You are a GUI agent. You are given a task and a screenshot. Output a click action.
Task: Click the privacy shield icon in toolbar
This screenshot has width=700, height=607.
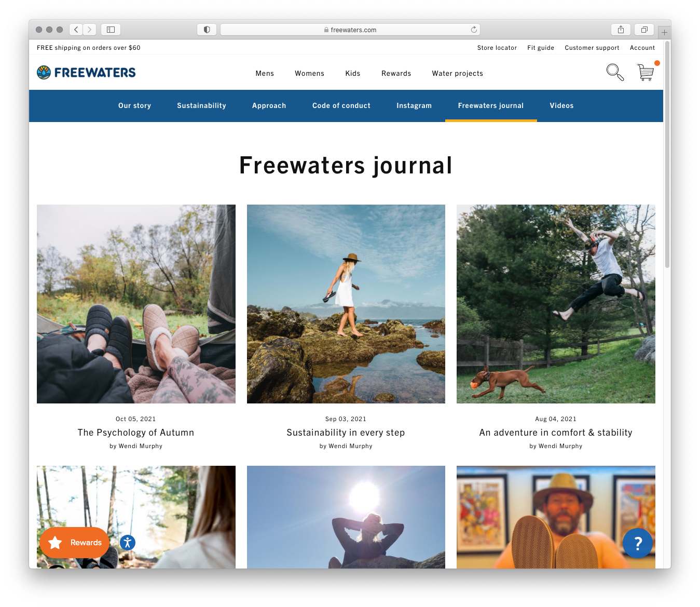pos(207,30)
